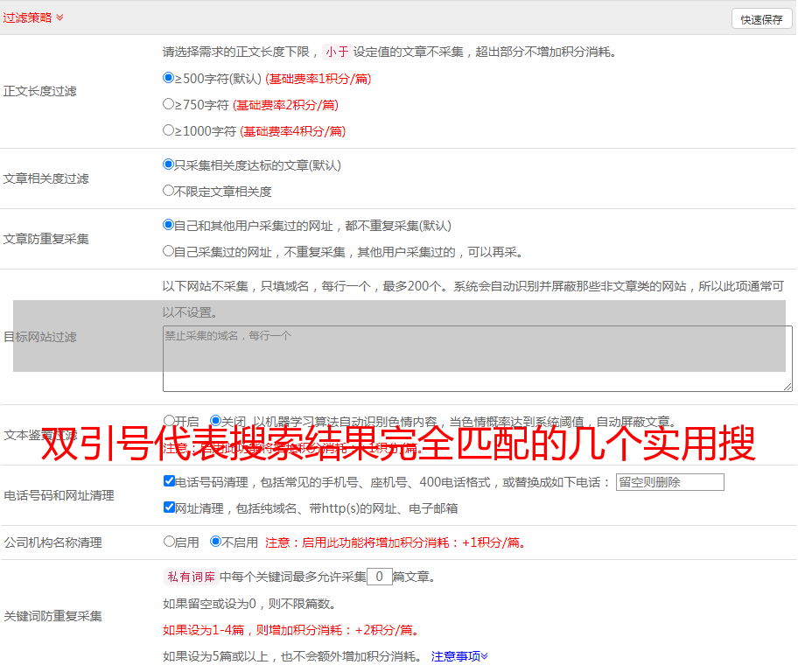
Task: Choose 不限定文章相关度 radio option
Action: (x=168, y=191)
